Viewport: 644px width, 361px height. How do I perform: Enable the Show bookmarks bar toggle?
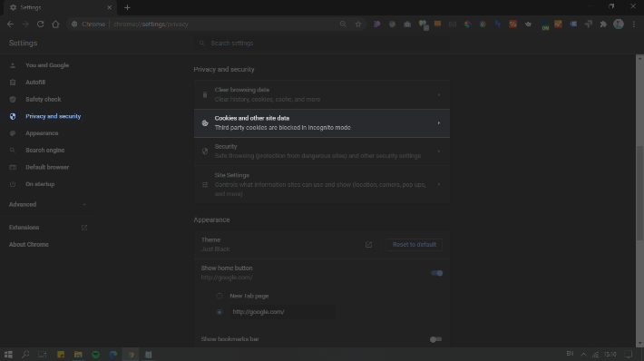(x=435, y=339)
